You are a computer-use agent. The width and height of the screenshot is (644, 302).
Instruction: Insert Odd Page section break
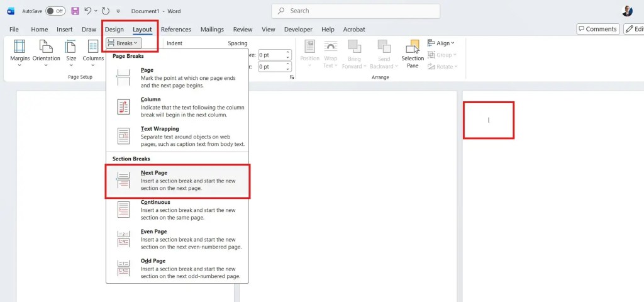pos(177,268)
